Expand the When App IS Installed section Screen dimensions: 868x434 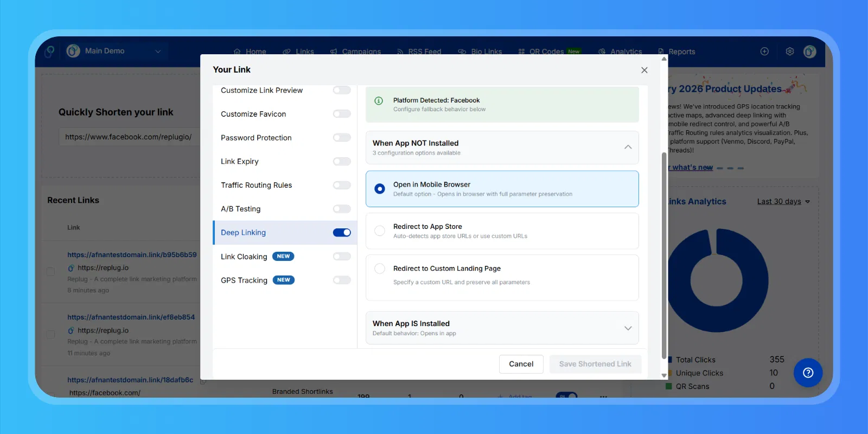pyautogui.click(x=628, y=328)
